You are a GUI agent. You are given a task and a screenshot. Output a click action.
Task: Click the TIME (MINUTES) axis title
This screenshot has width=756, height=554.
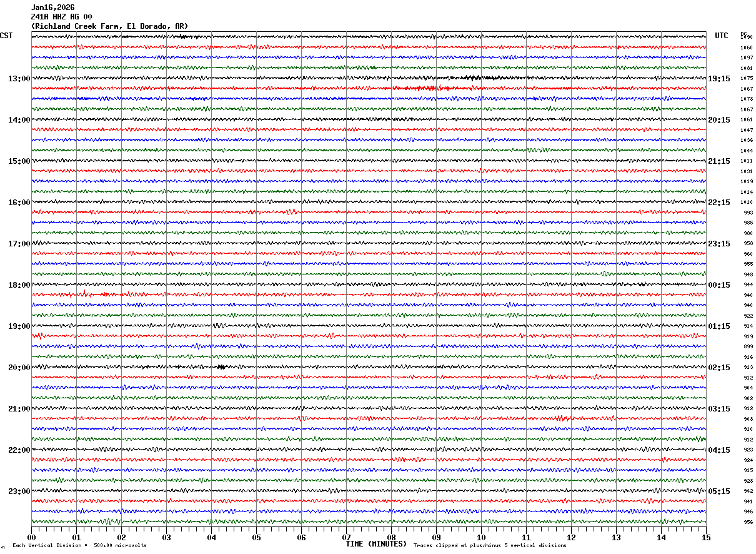coord(376,544)
